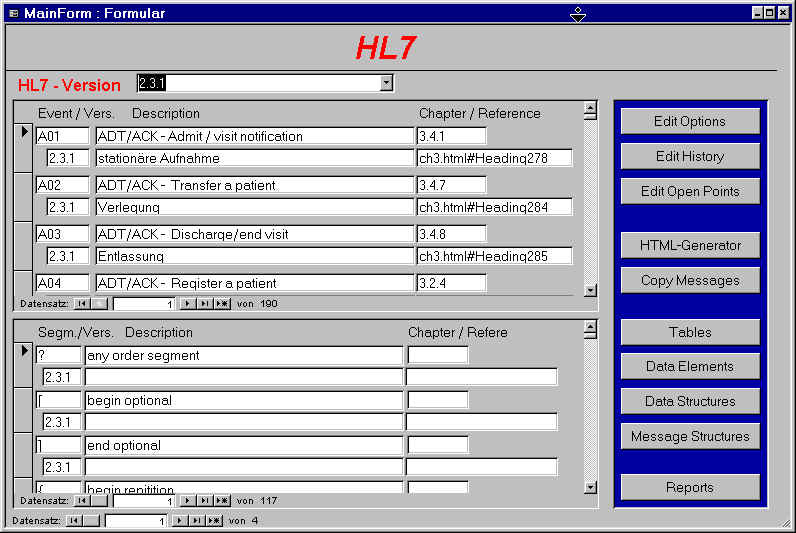
Task: Go to next record in segments navigator
Action: click(187, 500)
